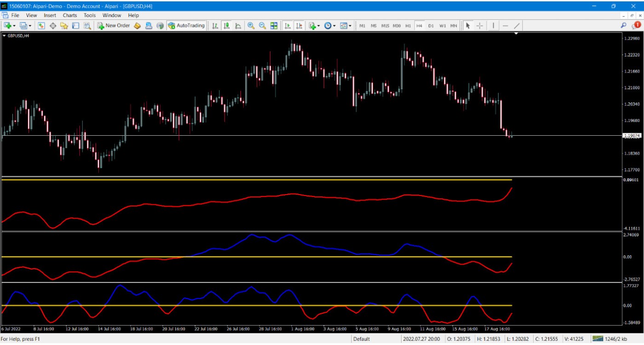The width and height of the screenshot is (644, 345).
Task: Expand the New Chart dropdown arrow
Action: 15,26
